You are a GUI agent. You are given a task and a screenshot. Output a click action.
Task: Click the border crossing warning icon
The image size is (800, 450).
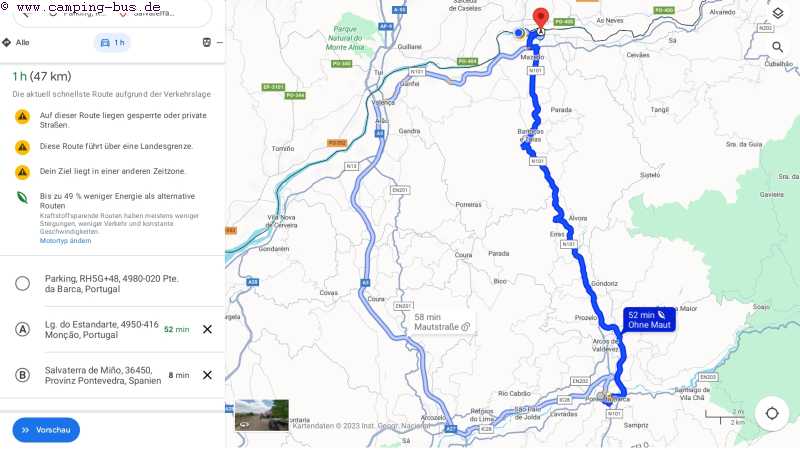(x=22, y=147)
